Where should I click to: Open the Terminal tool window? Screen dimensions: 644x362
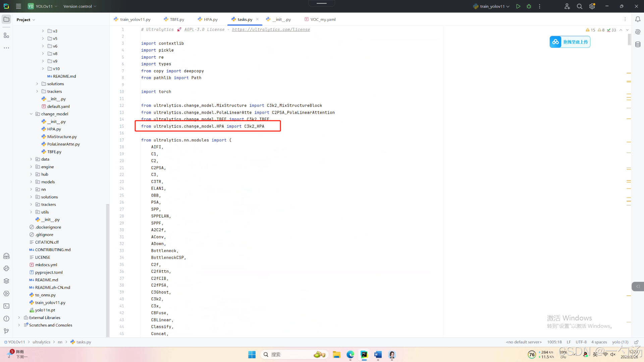(6, 306)
